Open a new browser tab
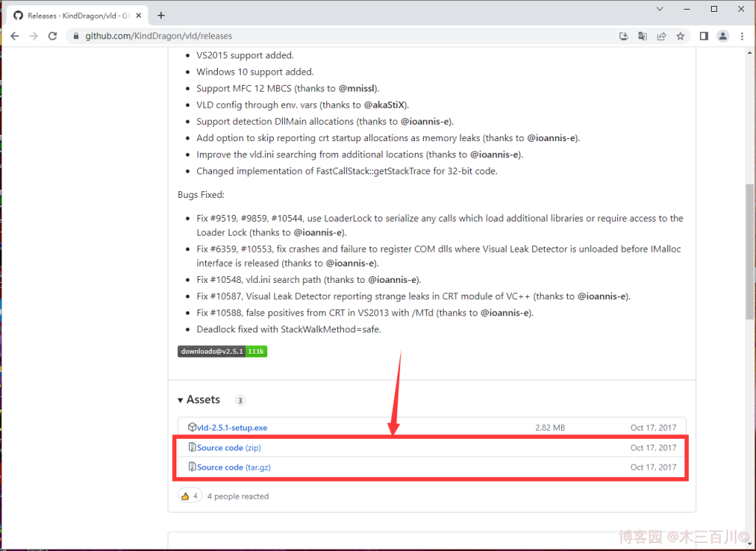Image resolution: width=756 pixels, height=551 pixels. click(161, 15)
